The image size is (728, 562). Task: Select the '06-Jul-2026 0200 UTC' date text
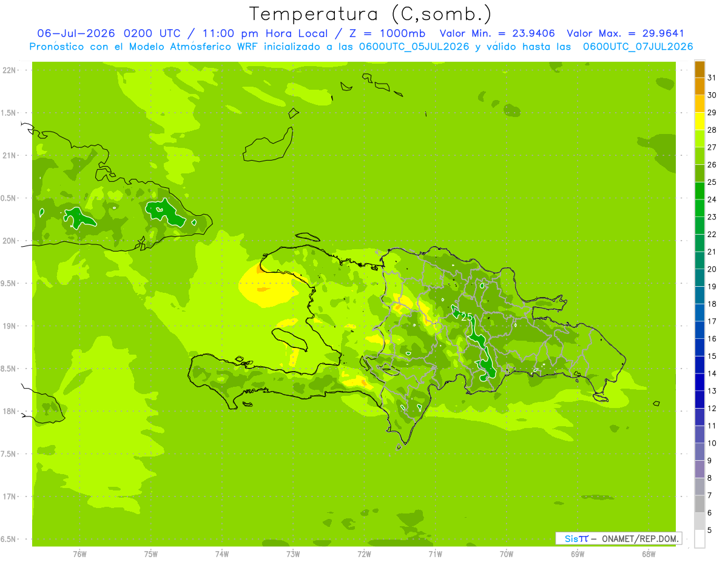point(110,33)
